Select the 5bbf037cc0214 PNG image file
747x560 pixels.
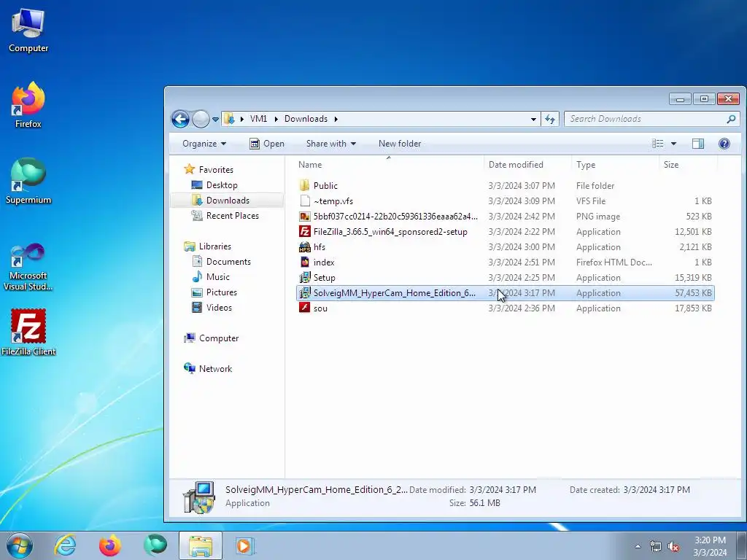click(x=505, y=216)
